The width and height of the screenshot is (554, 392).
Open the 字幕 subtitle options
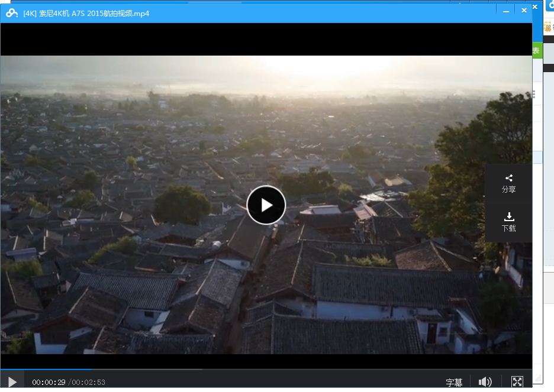pyautogui.click(x=454, y=383)
